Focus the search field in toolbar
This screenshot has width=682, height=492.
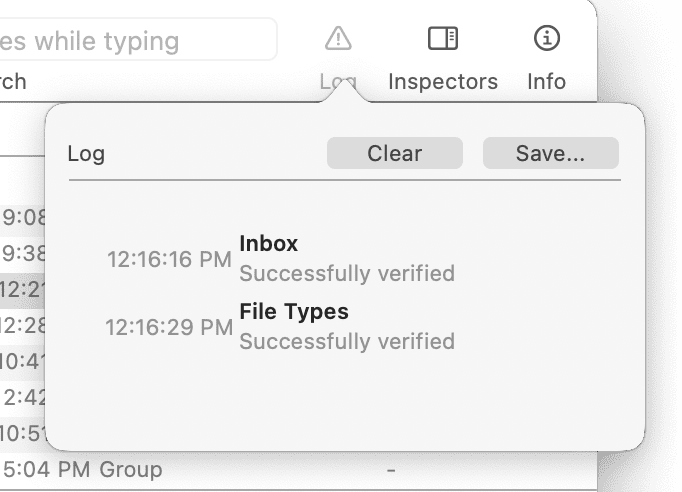point(138,41)
